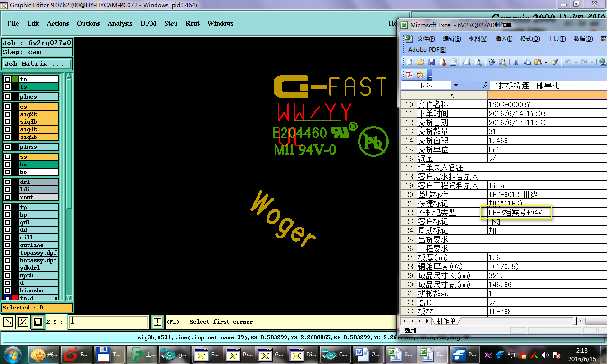Open the Redo history dropdown arrow
This screenshot has width=607, height=364.
click(593, 62)
